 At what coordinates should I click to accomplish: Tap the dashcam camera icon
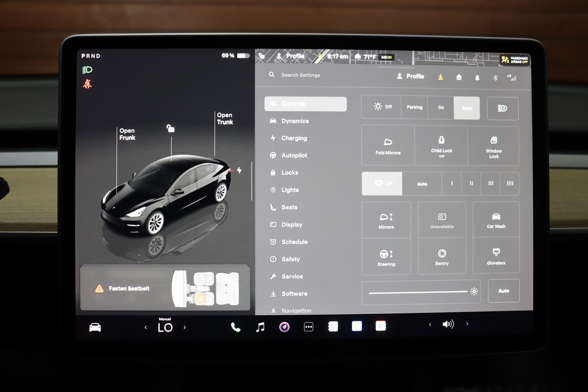point(284,327)
